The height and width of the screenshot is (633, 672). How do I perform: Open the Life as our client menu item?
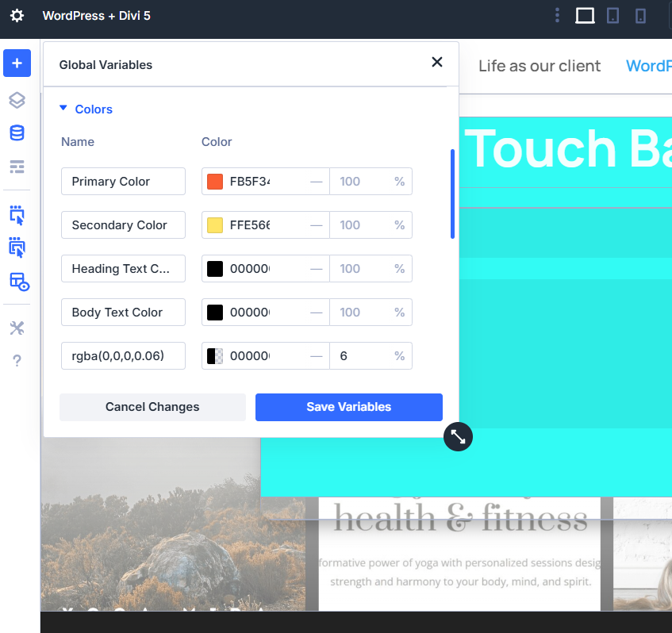coord(540,66)
